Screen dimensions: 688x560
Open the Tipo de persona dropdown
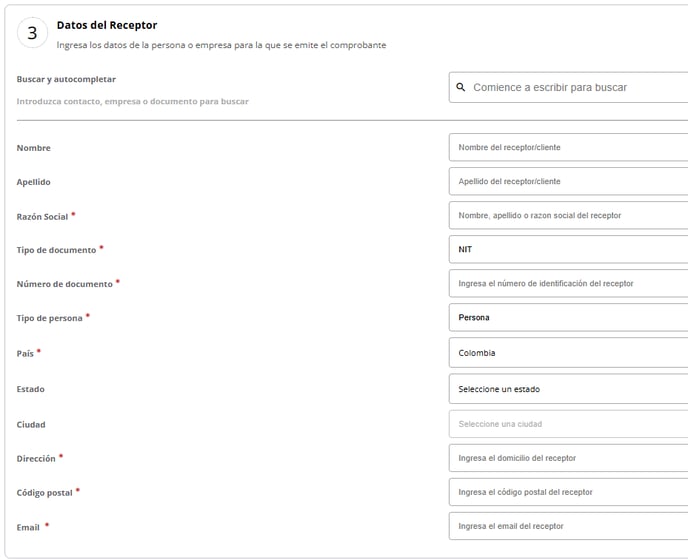click(x=568, y=318)
